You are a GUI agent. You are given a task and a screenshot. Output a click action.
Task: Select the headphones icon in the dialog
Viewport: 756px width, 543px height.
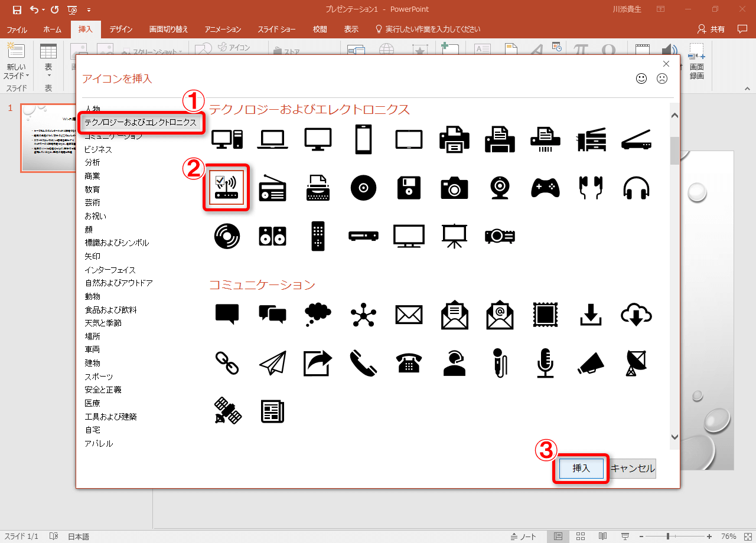tap(636, 187)
